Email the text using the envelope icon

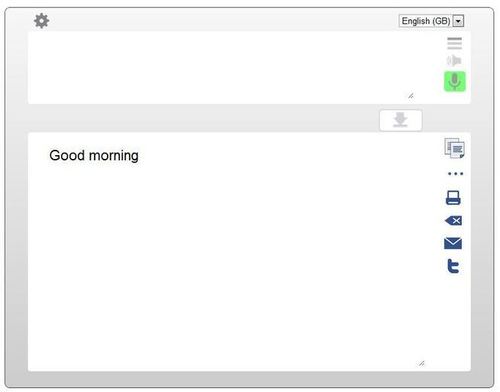coord(453,243)
